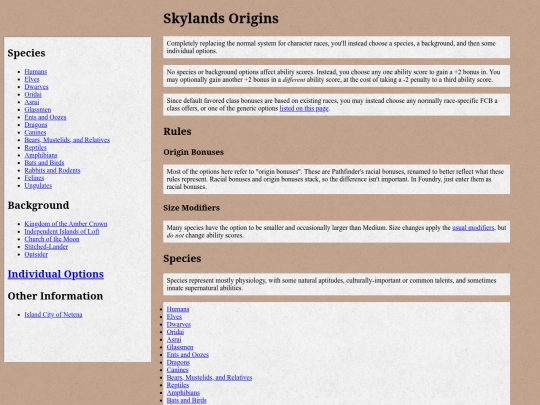Open Glassmen in the main Species list
Screen dimensions: 540x405
coord(180,347)
